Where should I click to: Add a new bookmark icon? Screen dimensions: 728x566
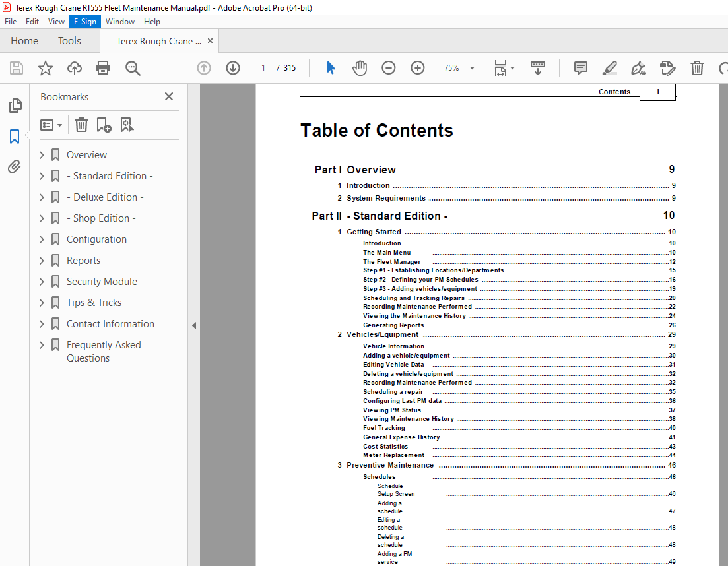(104, 125)
